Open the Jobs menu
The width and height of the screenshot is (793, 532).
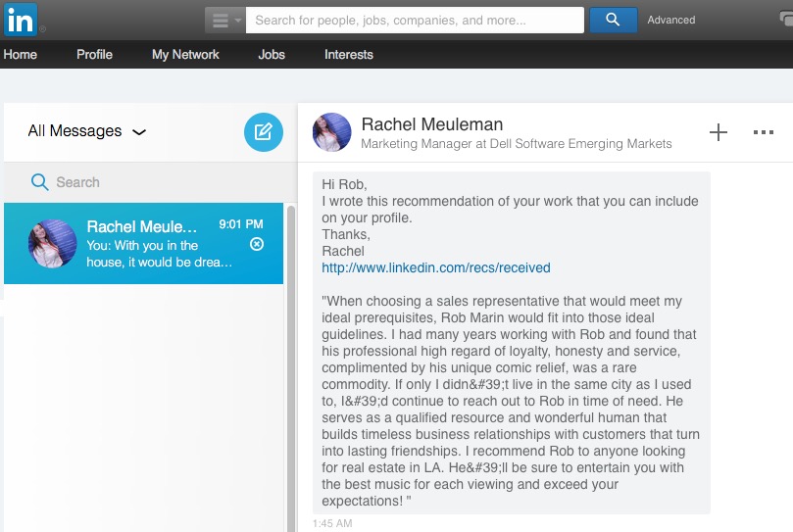[x=272, y=55]
